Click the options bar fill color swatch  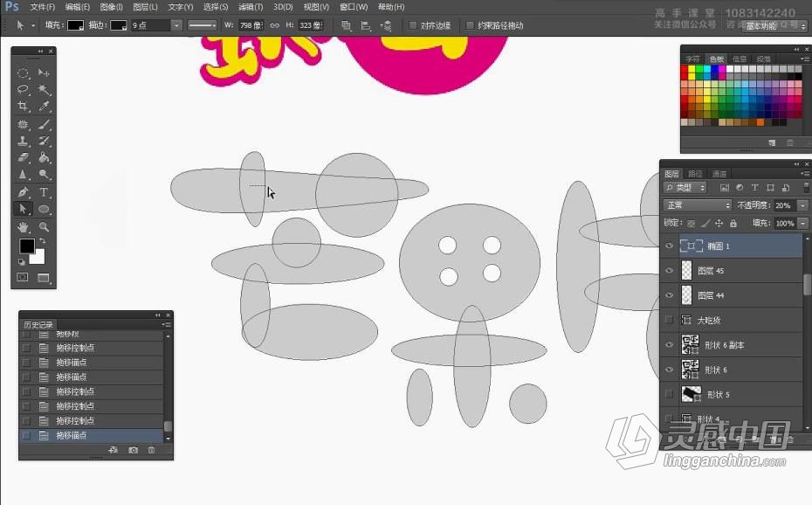click(76, 25)
